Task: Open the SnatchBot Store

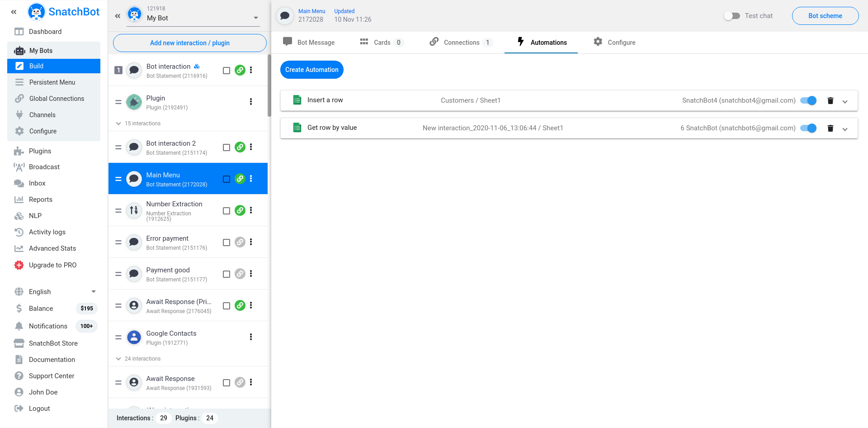Action: 54,343
